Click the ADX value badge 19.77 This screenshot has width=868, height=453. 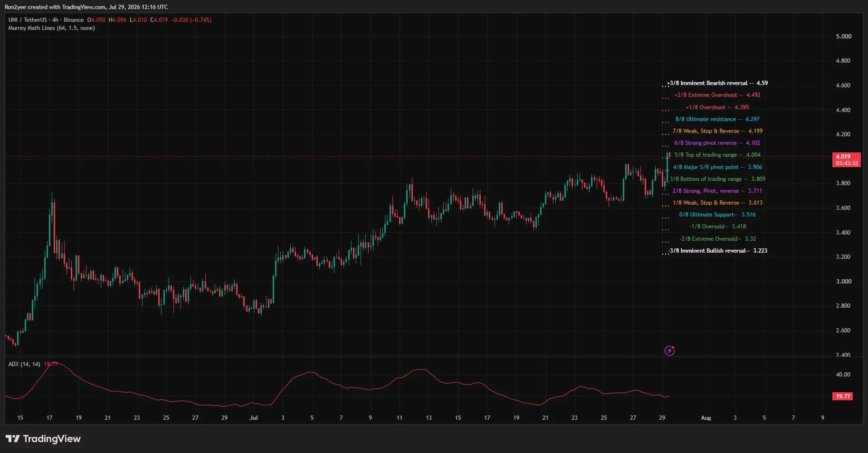(x=843, y=396)
